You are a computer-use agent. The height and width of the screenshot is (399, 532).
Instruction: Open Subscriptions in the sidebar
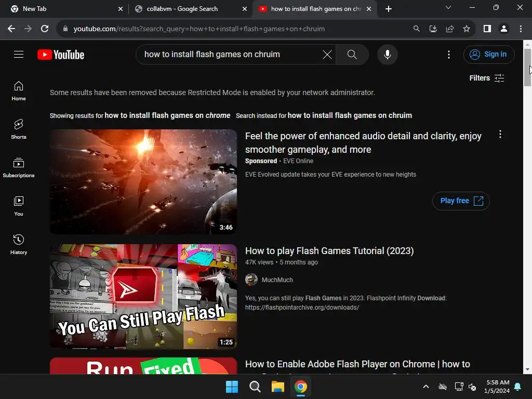19,168
